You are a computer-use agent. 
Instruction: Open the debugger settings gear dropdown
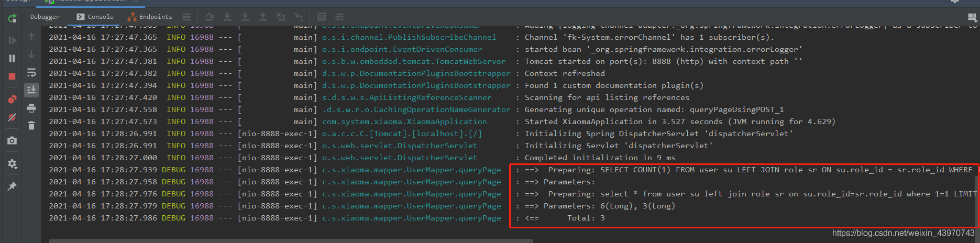pos(12,164)
